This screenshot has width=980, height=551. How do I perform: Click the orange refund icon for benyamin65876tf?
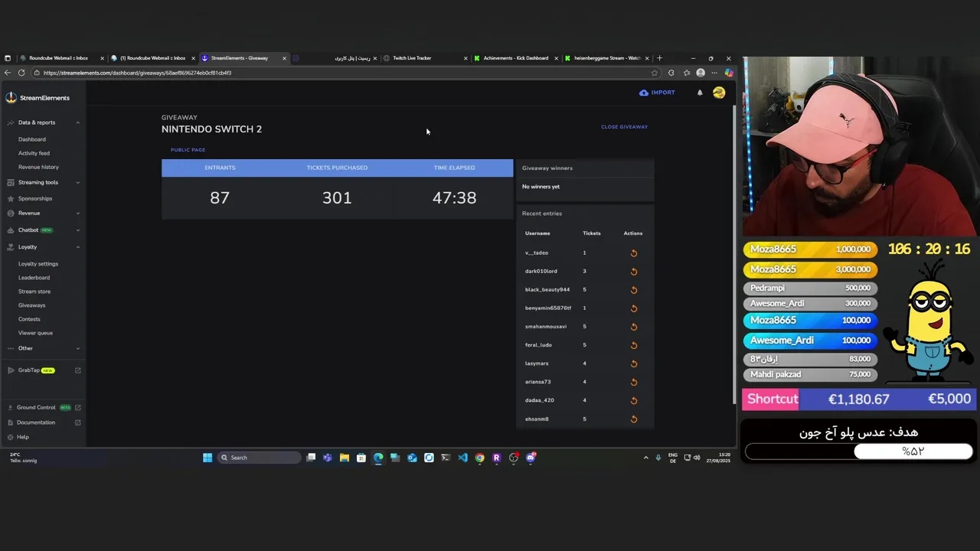click(633, 308)
